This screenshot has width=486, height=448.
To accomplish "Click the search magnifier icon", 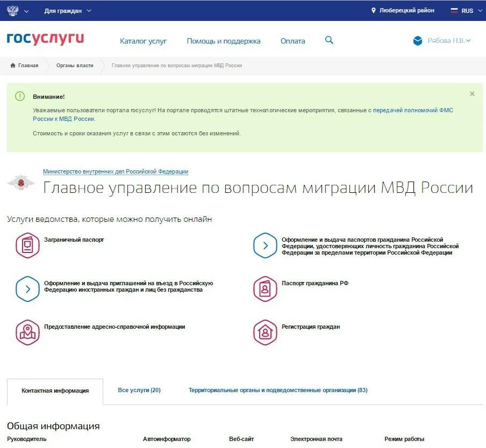I will [x=329, y=40].
